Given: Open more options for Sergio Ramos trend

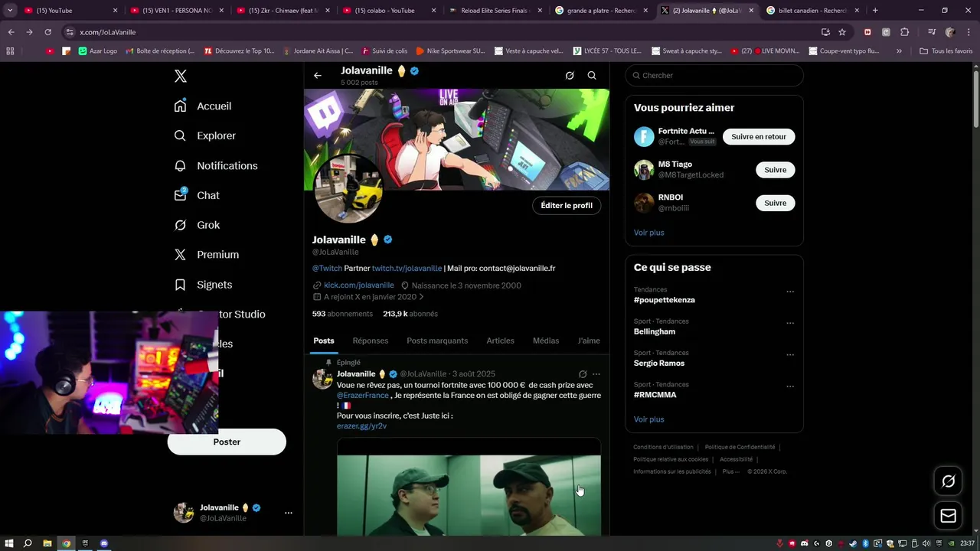Looking at the screenshot, I should 790,355.
